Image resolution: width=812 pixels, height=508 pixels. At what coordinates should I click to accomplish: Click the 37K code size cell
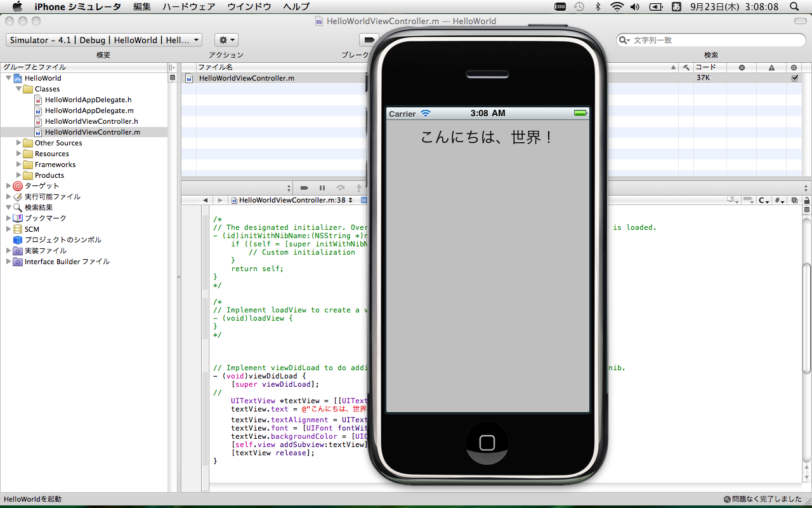point(703,78)
